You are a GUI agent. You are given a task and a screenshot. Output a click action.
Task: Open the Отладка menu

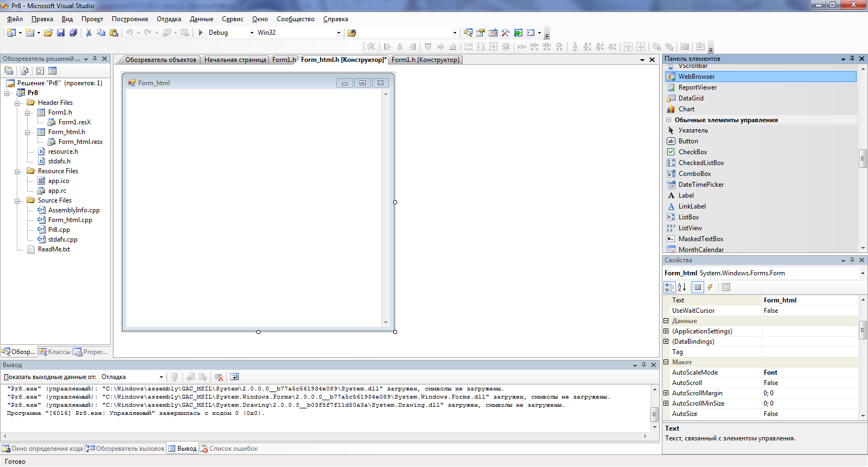[x=169, y=19]
